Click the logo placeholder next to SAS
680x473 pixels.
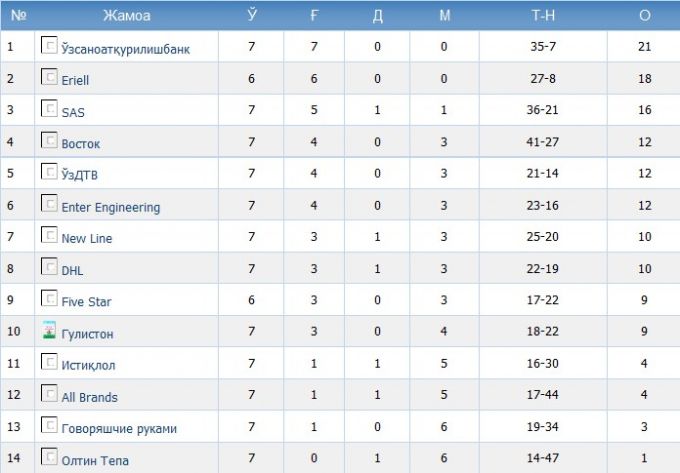[49, 108]
